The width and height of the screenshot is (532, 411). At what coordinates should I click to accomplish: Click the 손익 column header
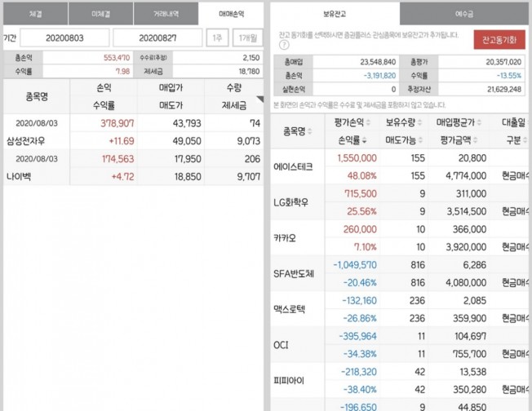click(104, 88)
